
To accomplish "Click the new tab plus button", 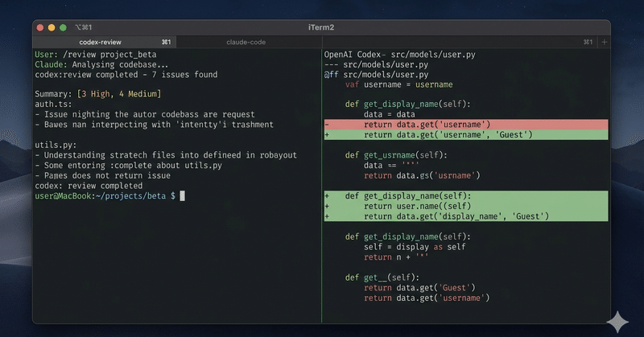I will point(605,42).
